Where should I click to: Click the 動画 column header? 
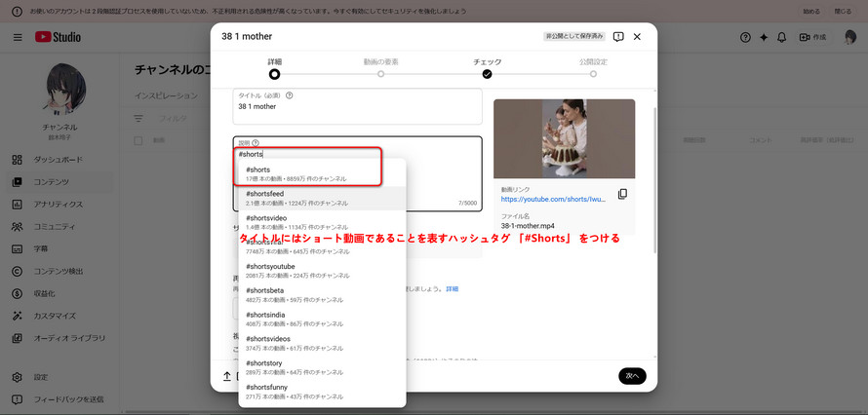click(159, 141)
